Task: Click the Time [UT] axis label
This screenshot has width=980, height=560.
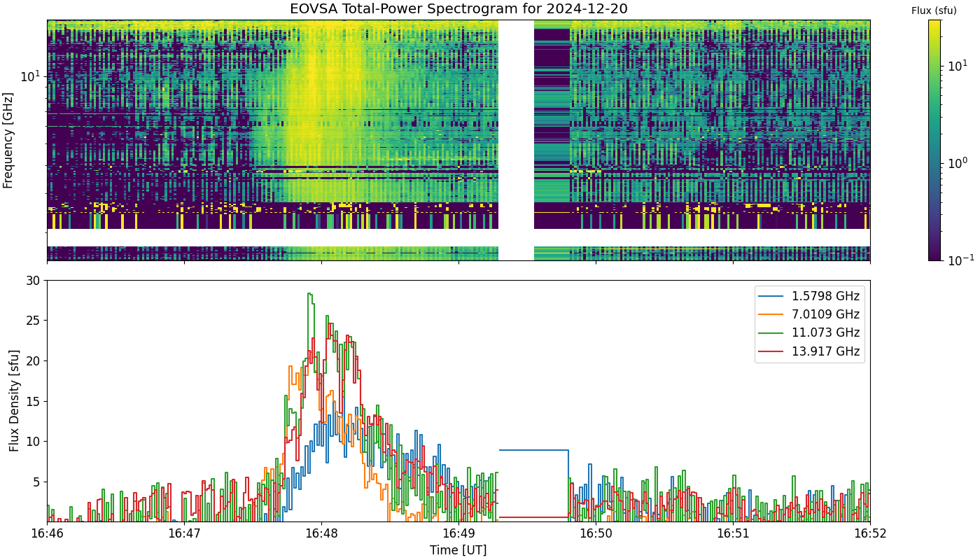Action: point(458,550)
